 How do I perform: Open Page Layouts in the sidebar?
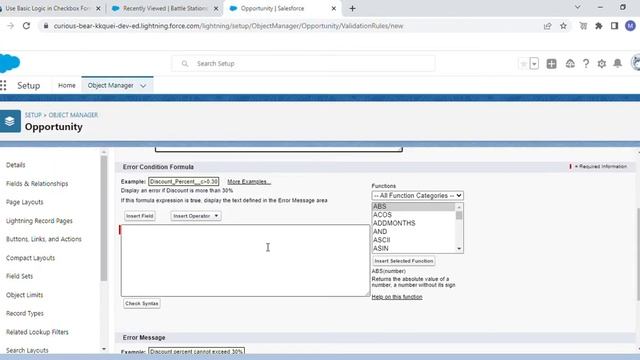click(x=24, y=202)
